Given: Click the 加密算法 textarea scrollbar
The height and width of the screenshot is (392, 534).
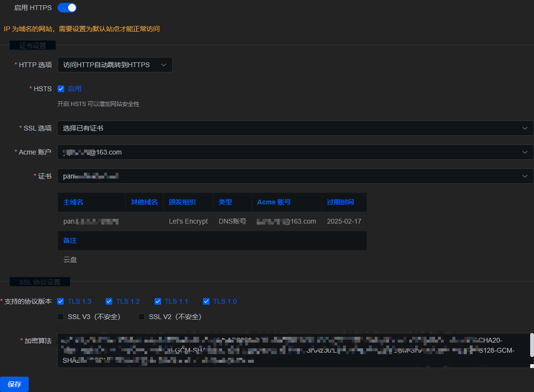Looking at the screenshot, I should 532,345.
